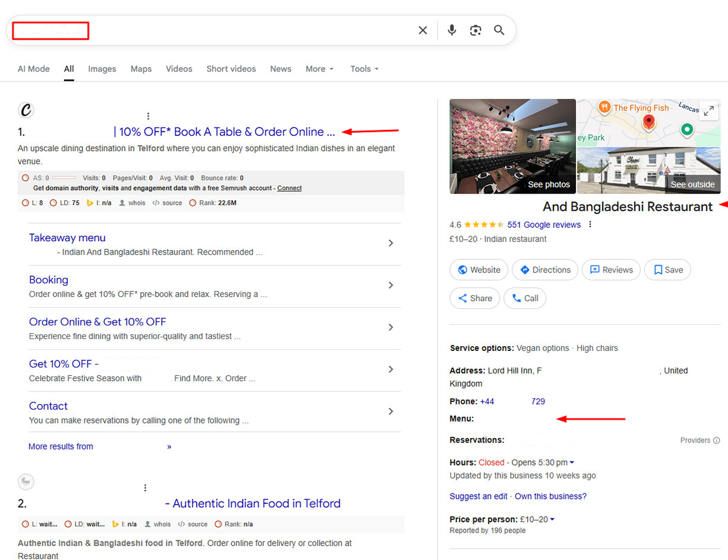This screenshot has height=560, width=728.
Task: Click the Providers info icon
Action: [716, 441]
